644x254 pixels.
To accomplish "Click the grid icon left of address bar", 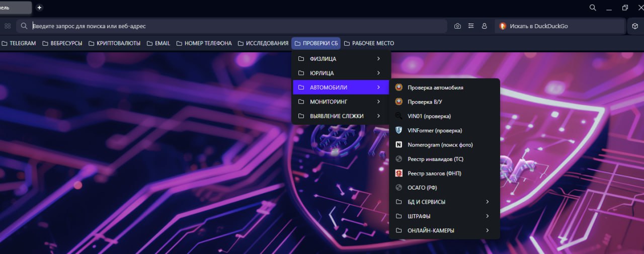I will pyautogui.click(x=8, y=26).
